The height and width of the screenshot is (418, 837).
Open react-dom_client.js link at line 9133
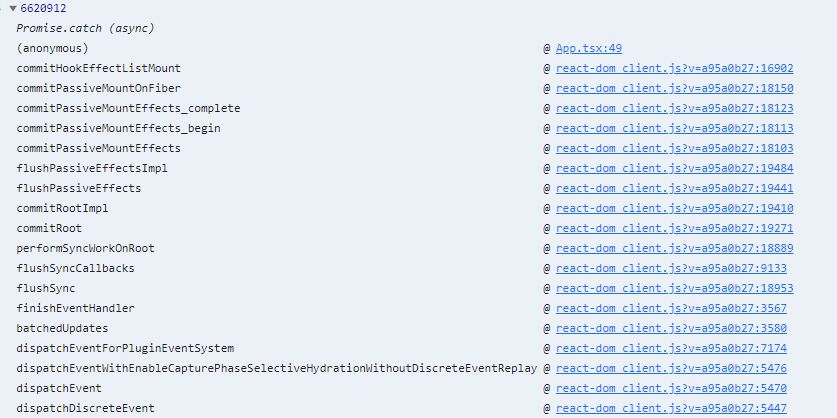point(671,269)
